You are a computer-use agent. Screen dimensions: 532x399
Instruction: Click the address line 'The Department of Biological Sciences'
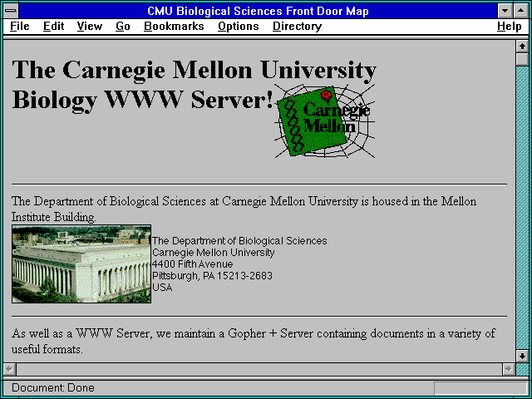click(239, 241)
